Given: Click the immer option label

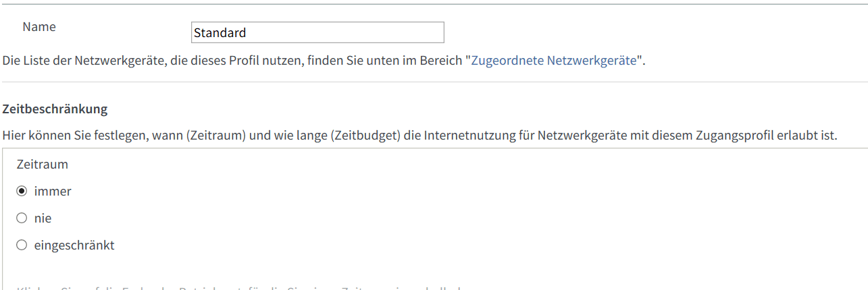Looking at the screenshot, I should click(53, 192).
